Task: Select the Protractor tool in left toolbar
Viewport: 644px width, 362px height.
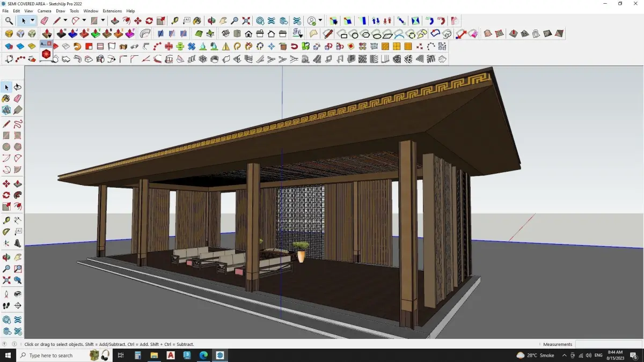Action: [x=6, y=232]
